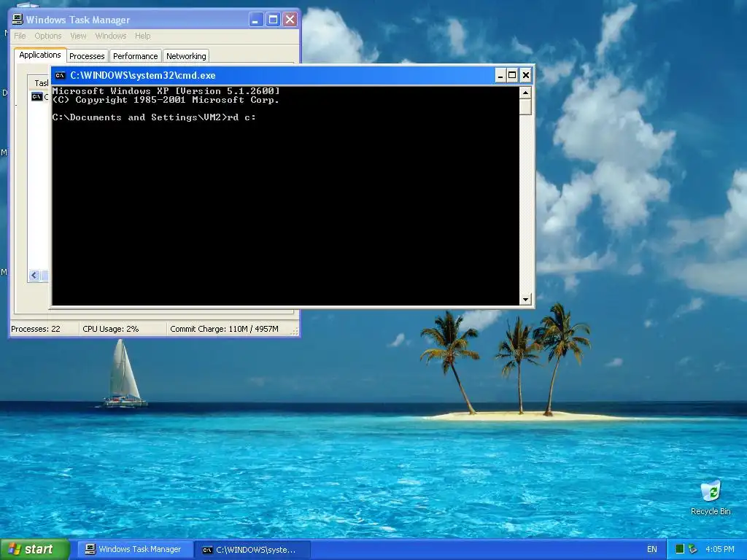Switch to Windows Task Manager taskbar button
Screen dimensions: 747x560
click(136, 549)
